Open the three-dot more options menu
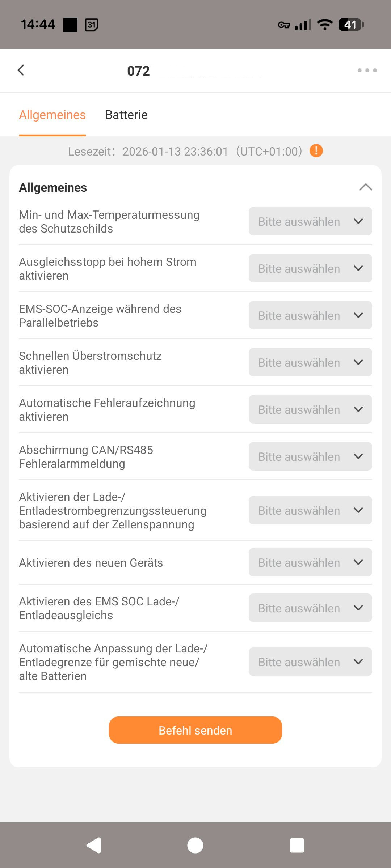Viewport: 391px width, 868px height. (367, 71)
